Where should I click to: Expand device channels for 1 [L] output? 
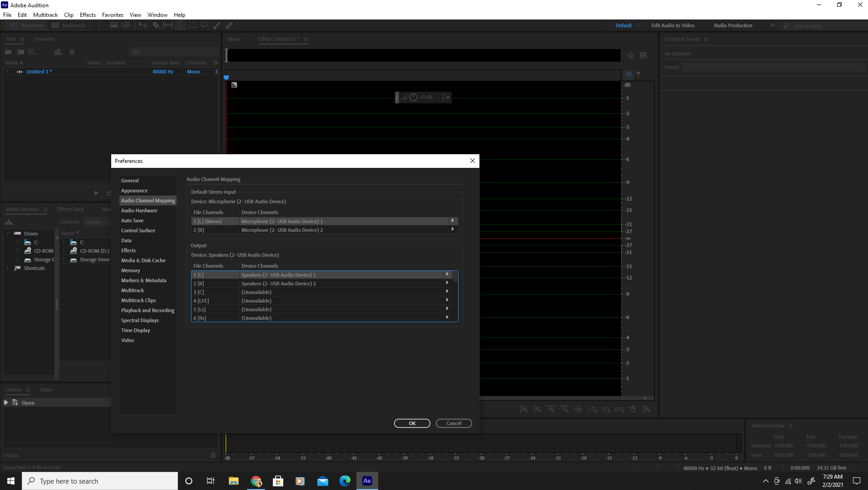pyautogui.click(x=447, y=274)
